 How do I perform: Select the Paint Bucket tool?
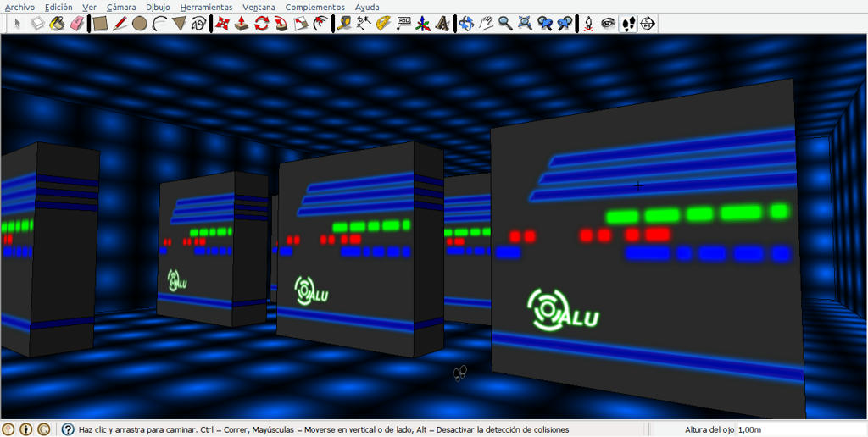point(58,23)
